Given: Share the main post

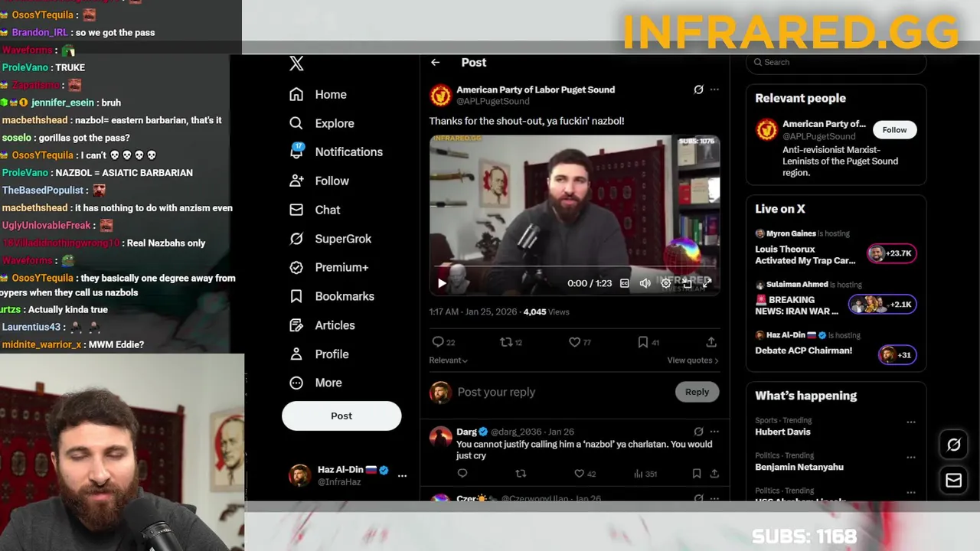Looking at the screenshot, I should coord(711,342).
